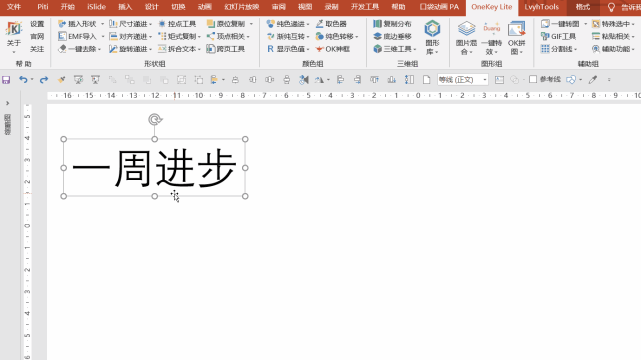641x360 pixels.
Task: Open the 显示色值 tool
Action: click(288, 49)
